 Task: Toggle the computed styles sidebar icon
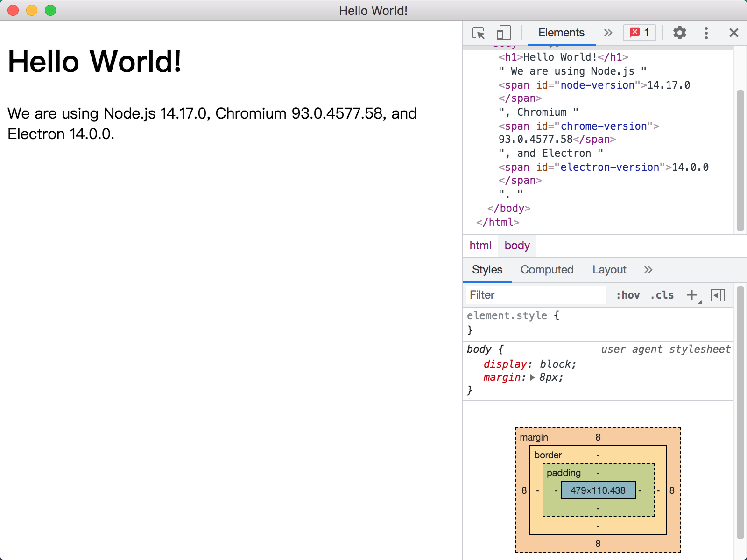tap(718, 295)
